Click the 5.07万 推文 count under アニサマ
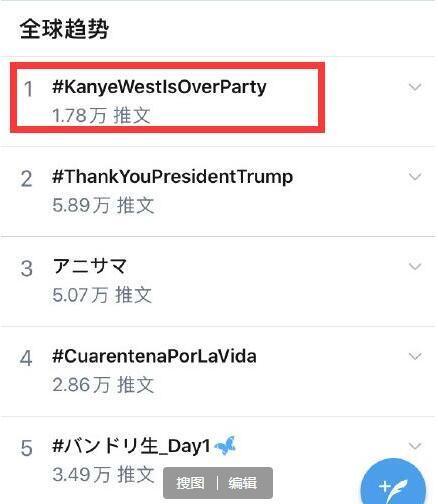This screenshot has width=438, height=504. click(102, 295)
